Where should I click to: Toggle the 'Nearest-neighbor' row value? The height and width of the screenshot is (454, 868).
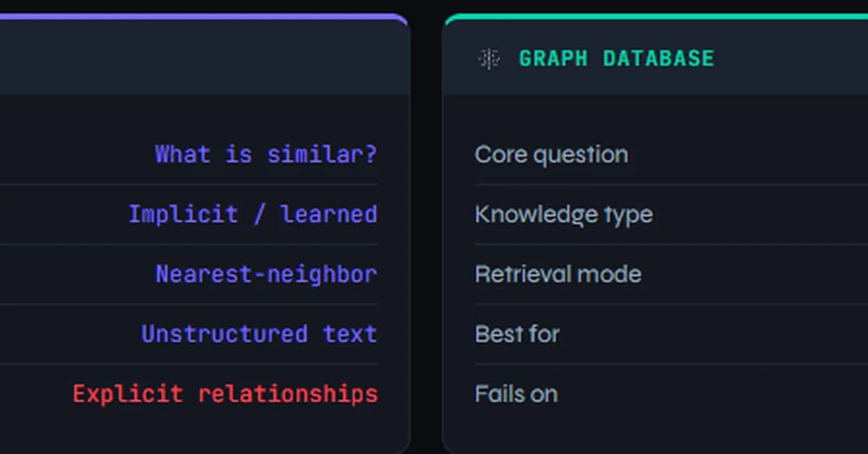click(x=266, y=274)
